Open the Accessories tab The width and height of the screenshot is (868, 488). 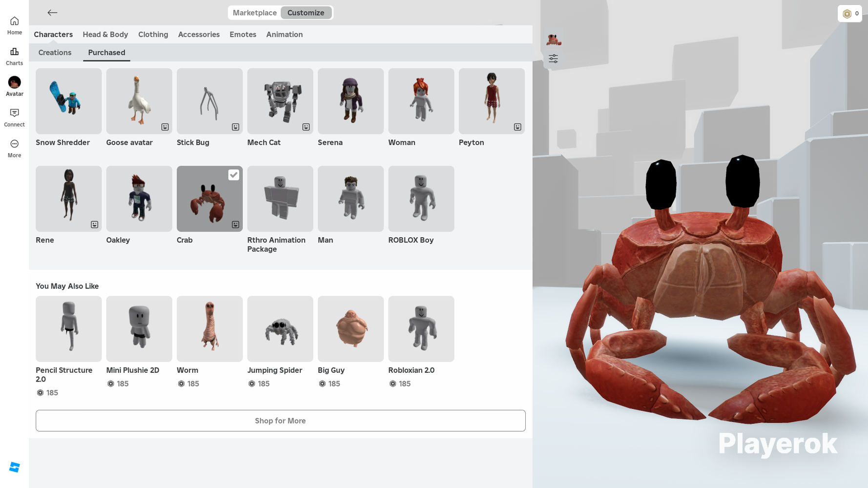pos(199,35)
